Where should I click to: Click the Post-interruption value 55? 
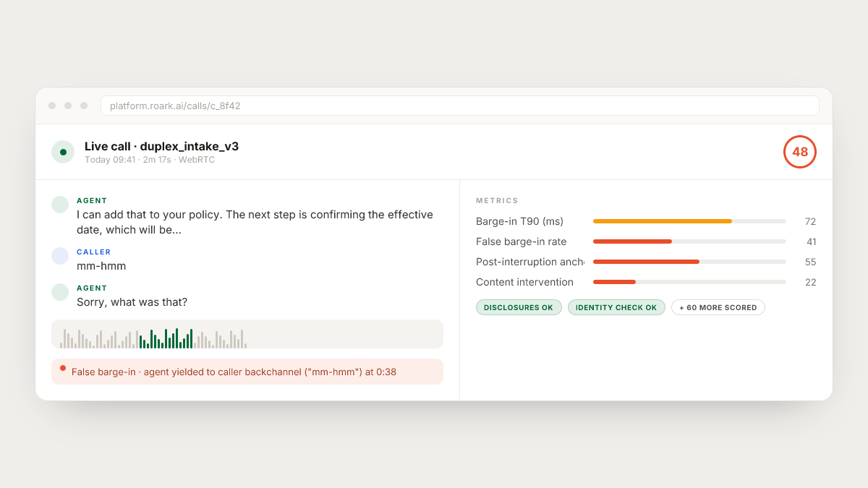[x=810, y=262]
